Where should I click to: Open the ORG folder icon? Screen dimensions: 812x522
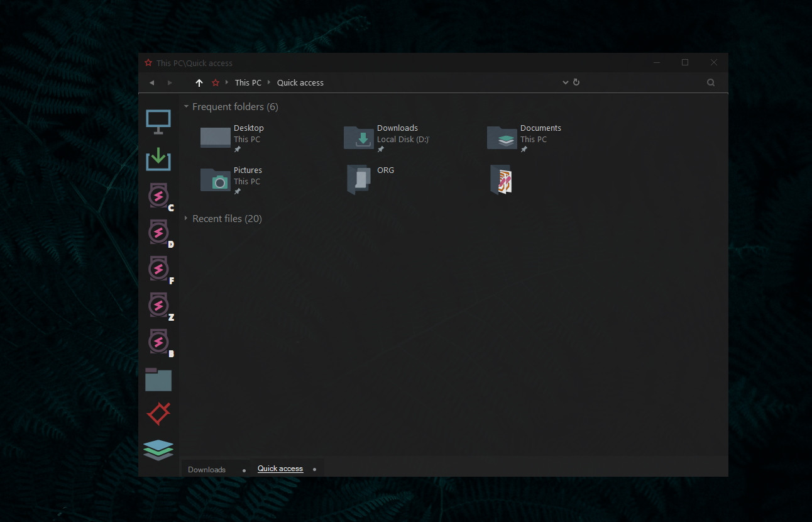click(x=359, y=180)
